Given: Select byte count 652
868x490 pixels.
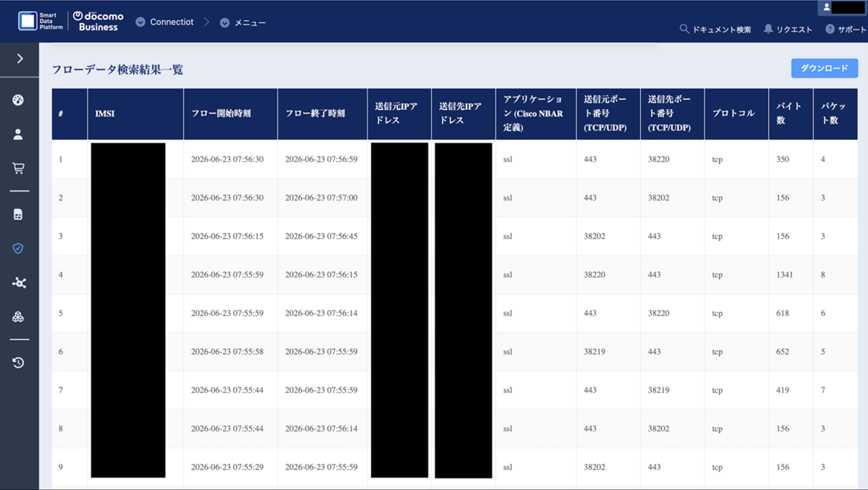Looking at the screenshot, I should (x=783, y=352).
